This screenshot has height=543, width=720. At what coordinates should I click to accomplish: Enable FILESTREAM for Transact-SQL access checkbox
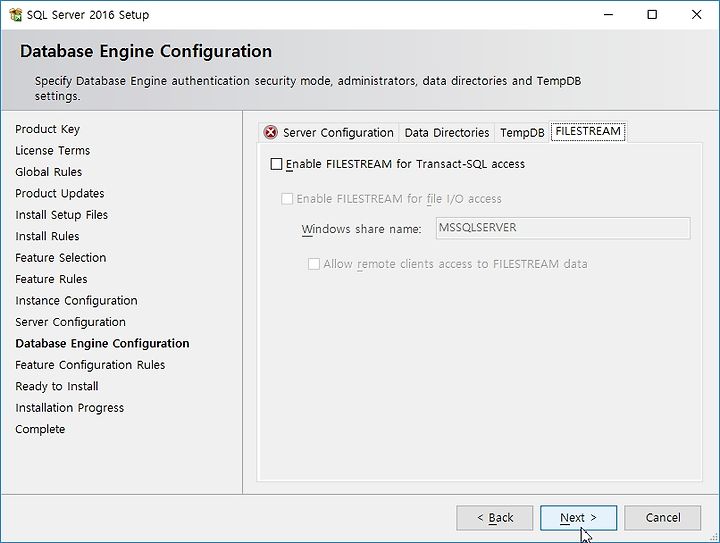point(276,164)
